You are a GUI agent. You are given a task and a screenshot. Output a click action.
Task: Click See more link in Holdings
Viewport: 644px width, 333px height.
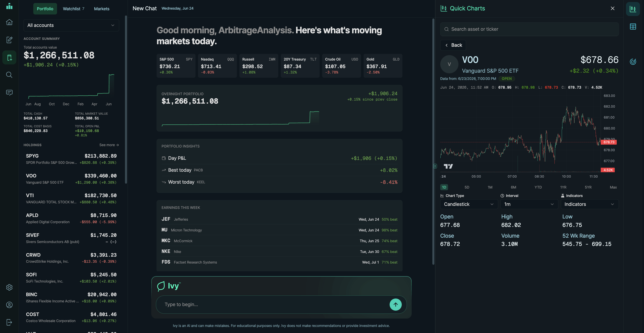pyautogui.click(x=109, y=145)
